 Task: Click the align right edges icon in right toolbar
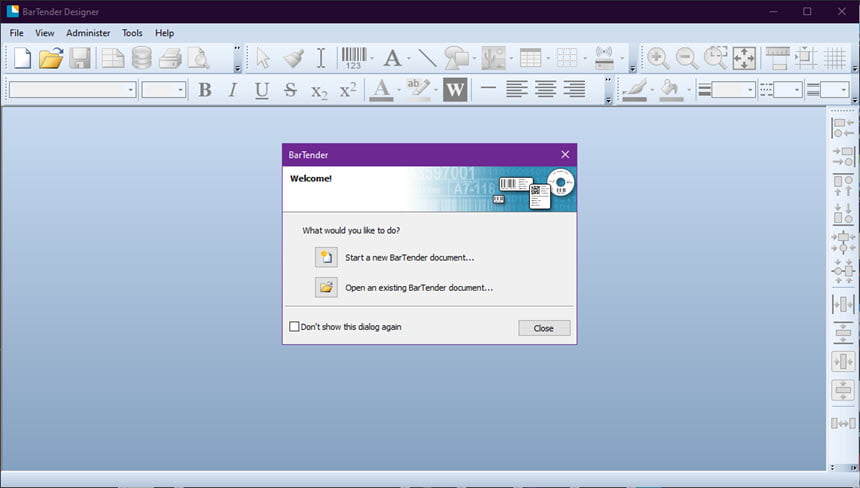pos(843,156)
